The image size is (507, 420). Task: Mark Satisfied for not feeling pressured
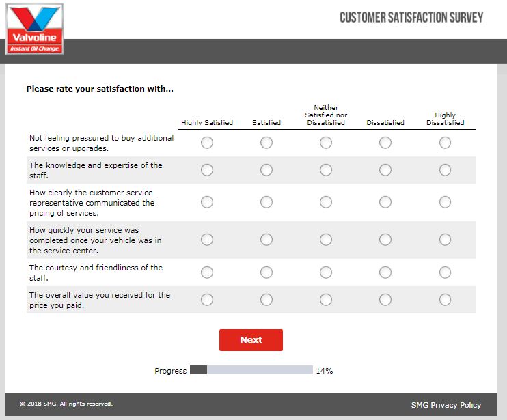266,143
